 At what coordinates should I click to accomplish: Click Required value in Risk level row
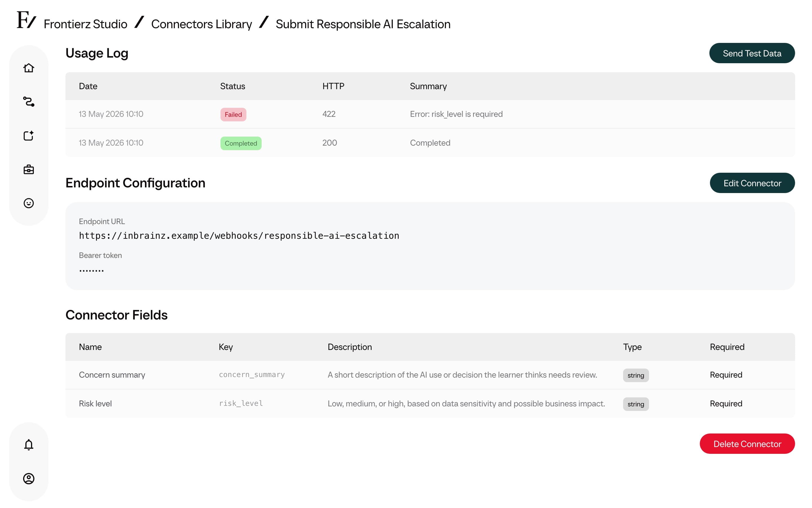tap(726, 404)
